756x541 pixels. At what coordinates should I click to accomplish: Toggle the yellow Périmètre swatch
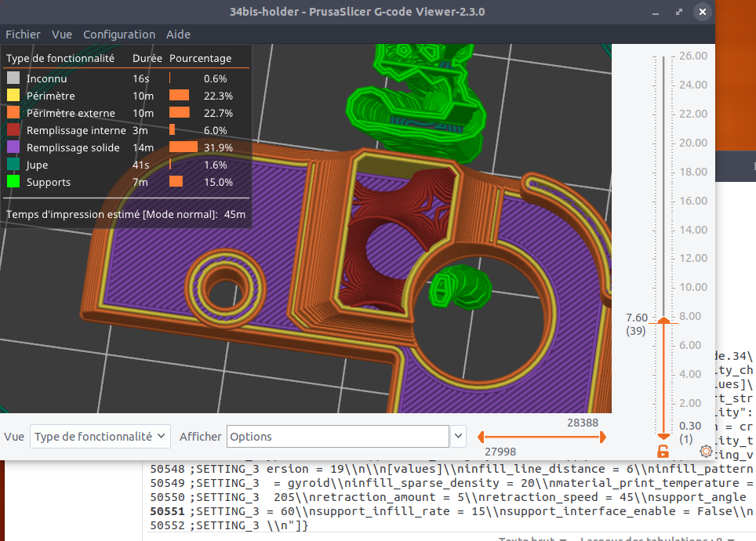click(13, 96)
